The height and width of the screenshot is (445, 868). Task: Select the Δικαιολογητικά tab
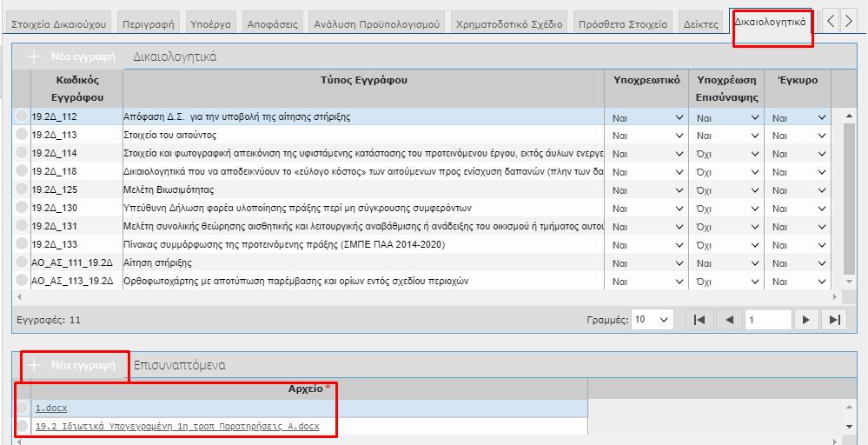[x=770, y=22]
